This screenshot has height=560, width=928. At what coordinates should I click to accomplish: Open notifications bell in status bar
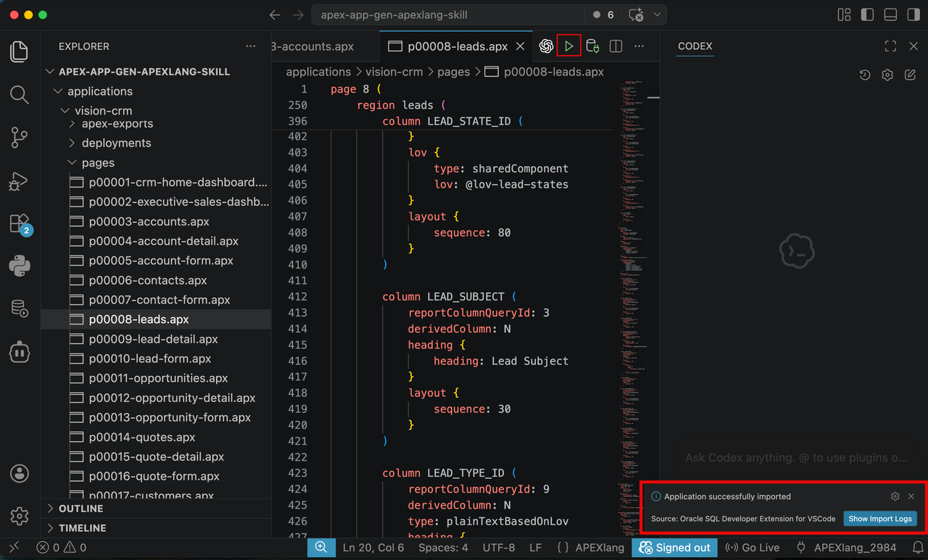point(917,548)
